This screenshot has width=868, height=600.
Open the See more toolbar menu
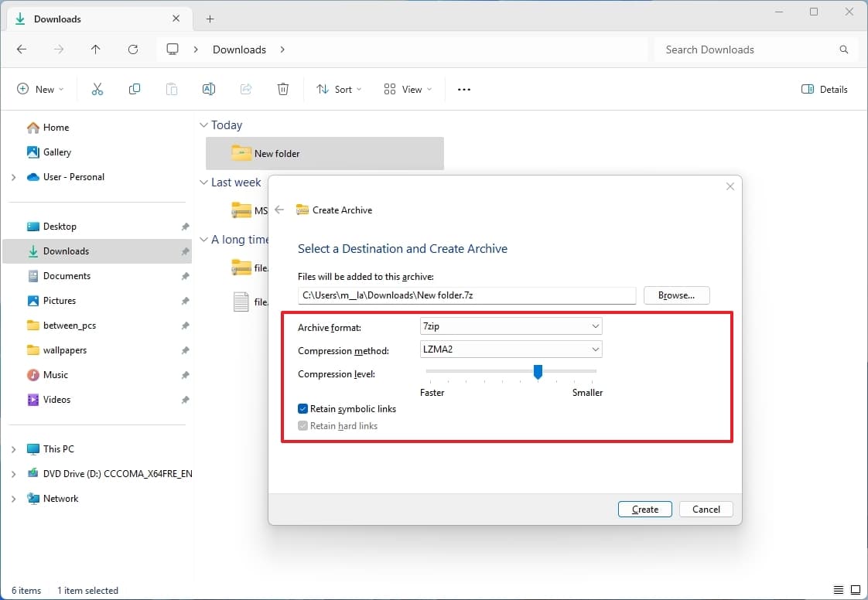[463, 89]
